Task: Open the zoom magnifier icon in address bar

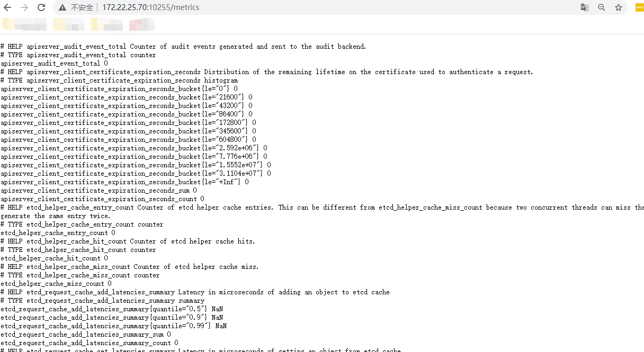Action: (x=602, y=7)
